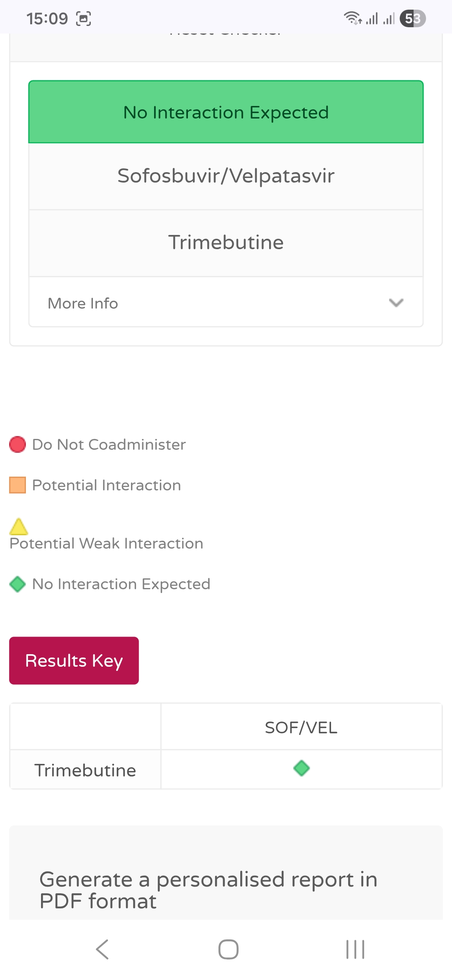Tap the SOF/VEL column header

301,727
